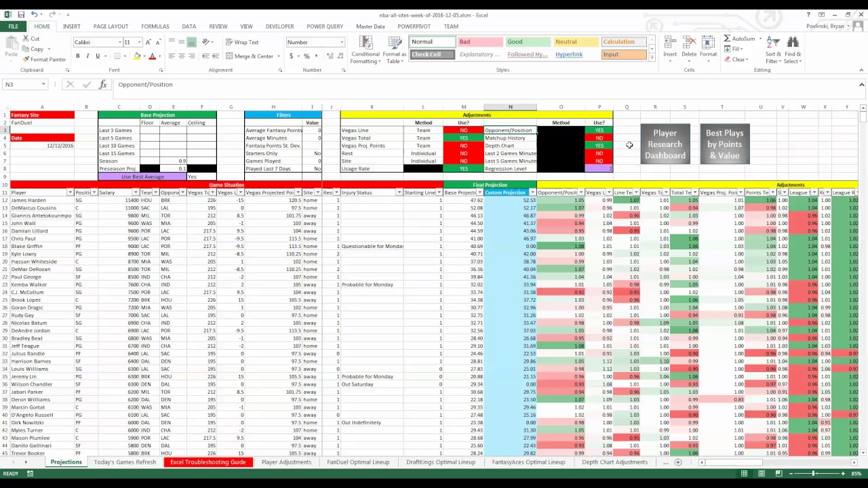Open the Custom Projection filter arrow
The height and width of the screenshot is (488, 868).
coord(532,192)
